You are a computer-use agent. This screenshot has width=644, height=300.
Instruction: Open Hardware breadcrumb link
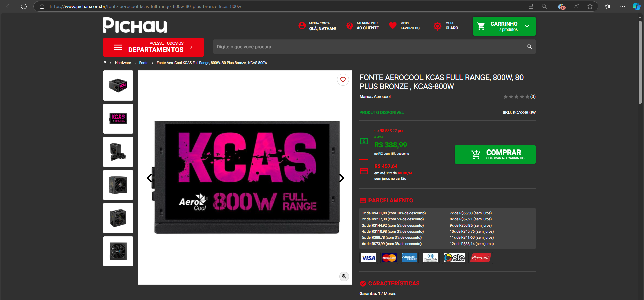[x=123, y=63]
